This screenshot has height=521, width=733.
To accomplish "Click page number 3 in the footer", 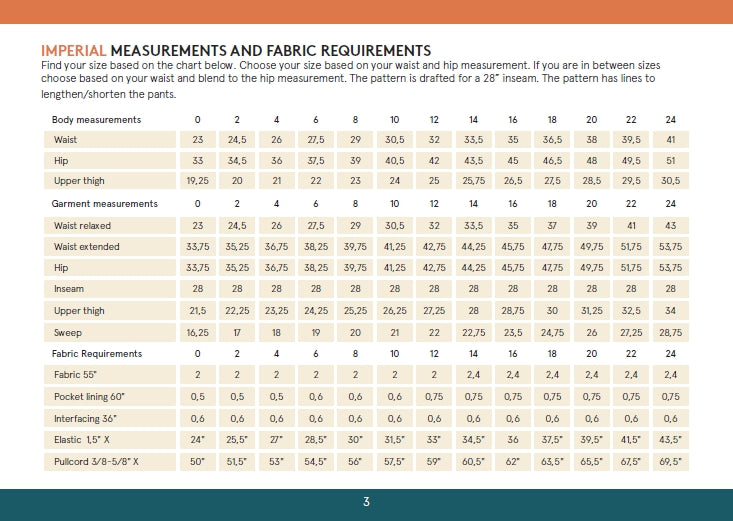I will click(x=366, y=503).
